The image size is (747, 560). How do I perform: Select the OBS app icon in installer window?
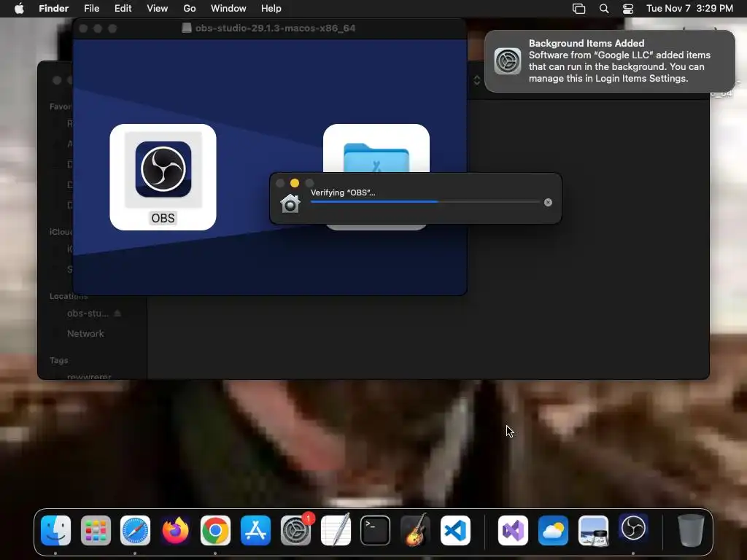[x=163, y=169]
